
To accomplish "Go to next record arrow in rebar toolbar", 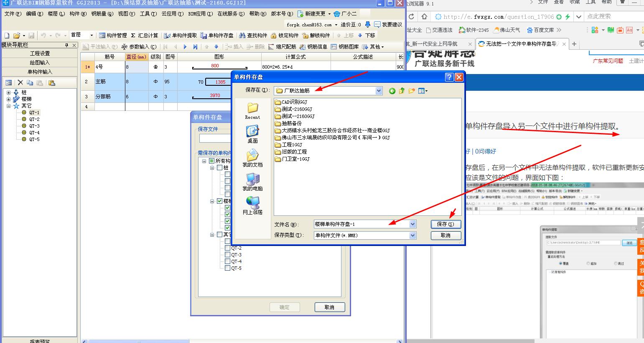I will 185,47.
